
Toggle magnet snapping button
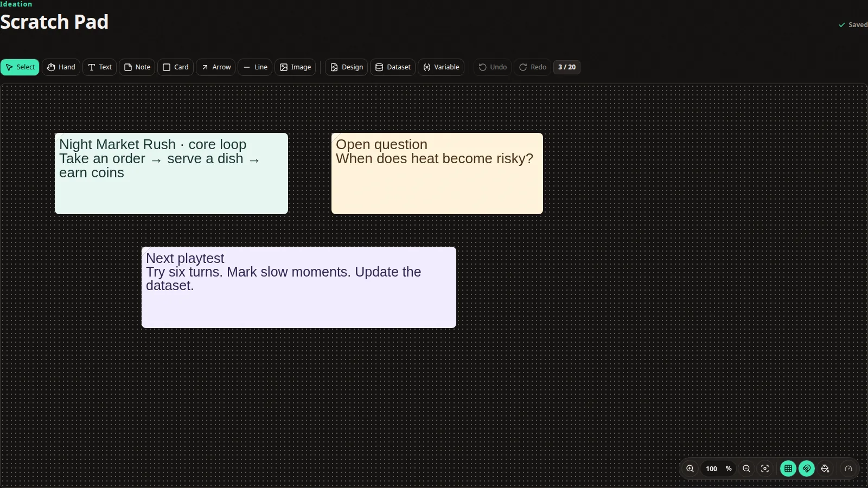click(807, 468)
